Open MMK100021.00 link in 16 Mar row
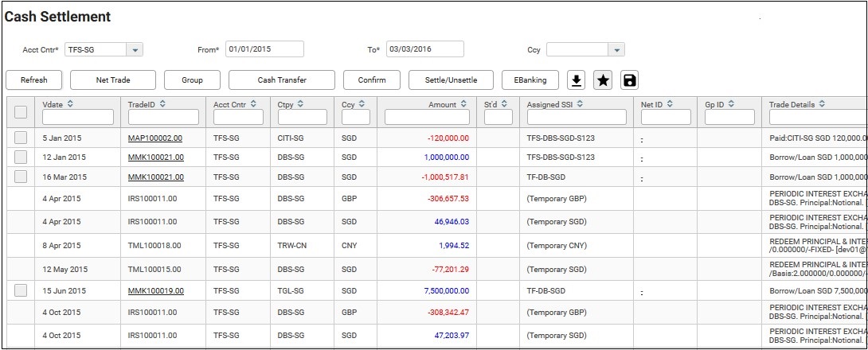 pos(155,177)
